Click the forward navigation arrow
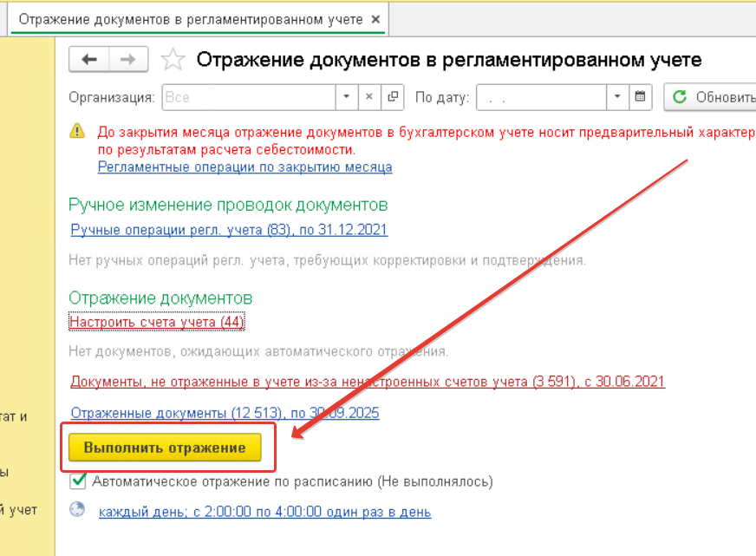 click(127, 60)
